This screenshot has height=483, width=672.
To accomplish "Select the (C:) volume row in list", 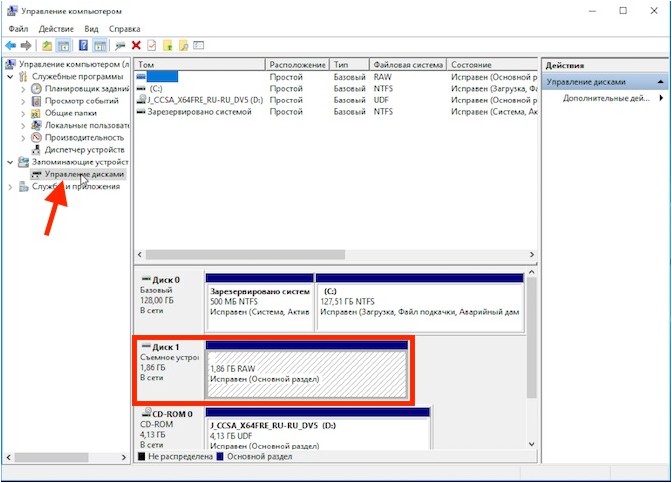I will click(x=336, y=89).
